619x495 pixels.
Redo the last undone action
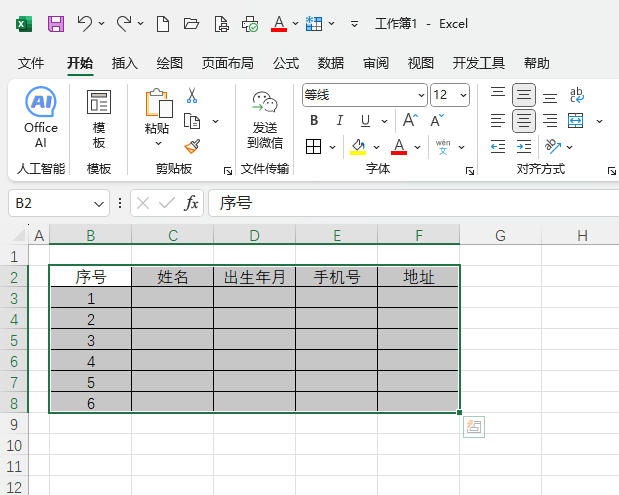pos(124,24)
